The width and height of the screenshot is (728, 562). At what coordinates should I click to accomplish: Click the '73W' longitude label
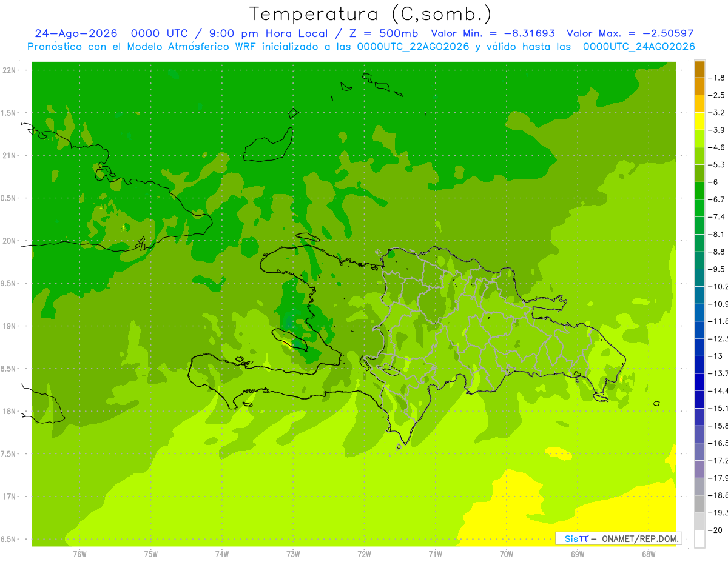(293, 554)
